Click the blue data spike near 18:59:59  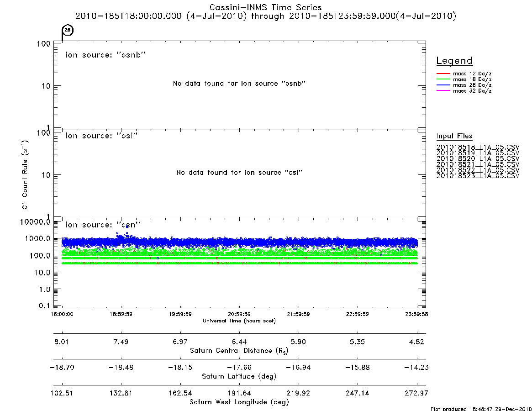(127, 227)
